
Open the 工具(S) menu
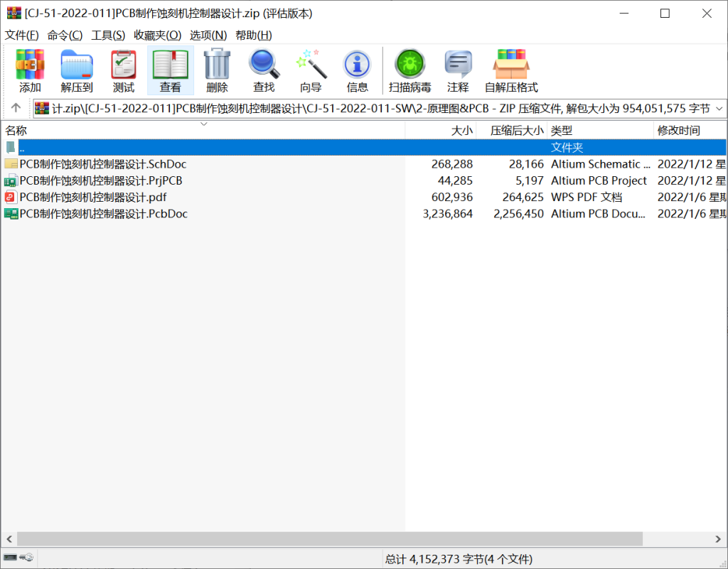coord(108,35)
